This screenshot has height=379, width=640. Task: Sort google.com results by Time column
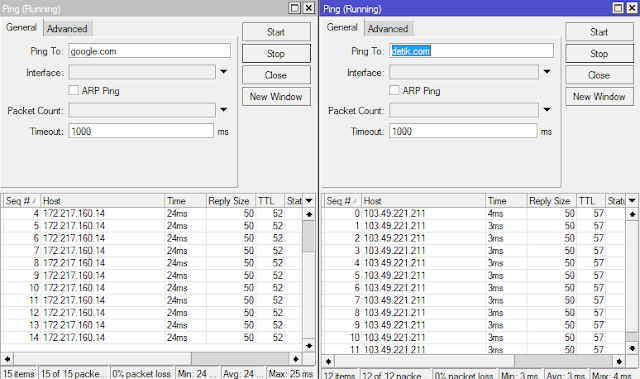tap(185, 201)
